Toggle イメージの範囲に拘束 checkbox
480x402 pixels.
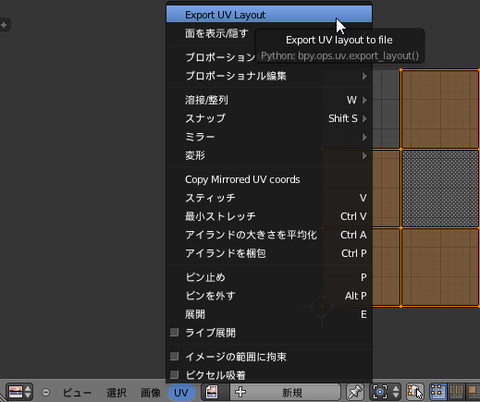pyautogui.click(x=174, y=356)
